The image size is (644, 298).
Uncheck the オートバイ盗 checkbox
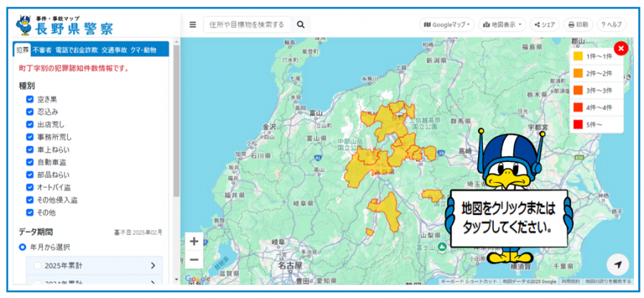coord(29,188)
